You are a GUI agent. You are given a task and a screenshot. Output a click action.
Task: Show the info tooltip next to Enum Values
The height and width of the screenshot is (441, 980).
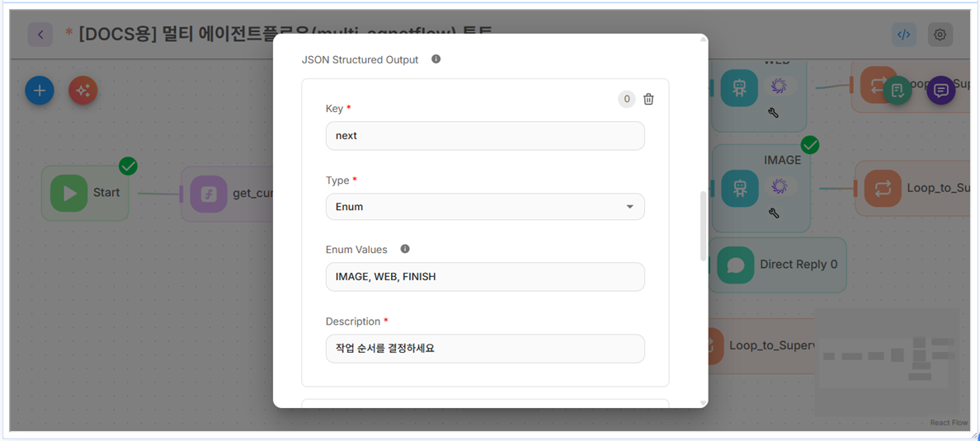[x=405, y=249]
